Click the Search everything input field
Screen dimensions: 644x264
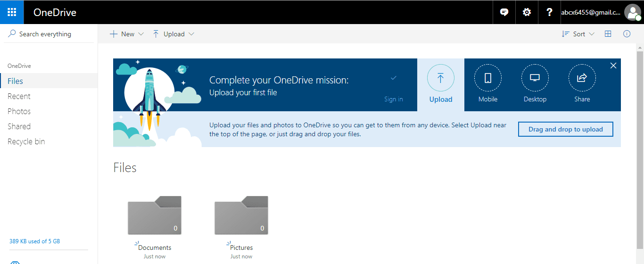pos(49,34)
